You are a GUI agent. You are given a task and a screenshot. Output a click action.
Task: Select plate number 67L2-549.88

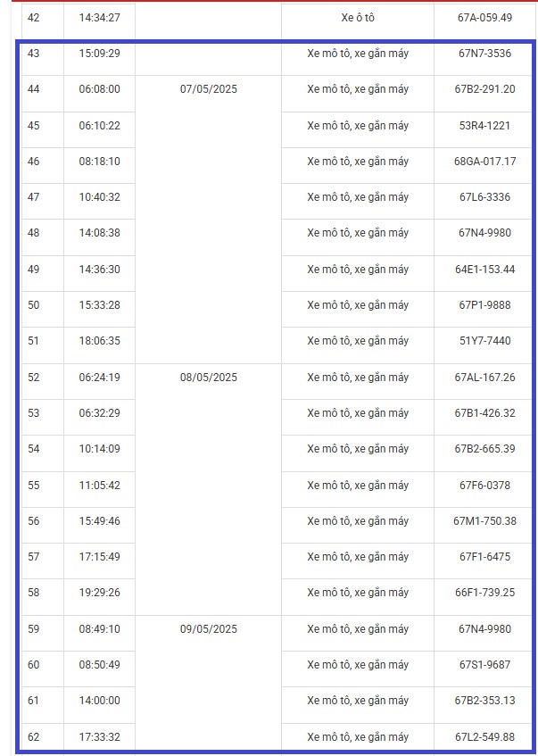coord(484,737)
